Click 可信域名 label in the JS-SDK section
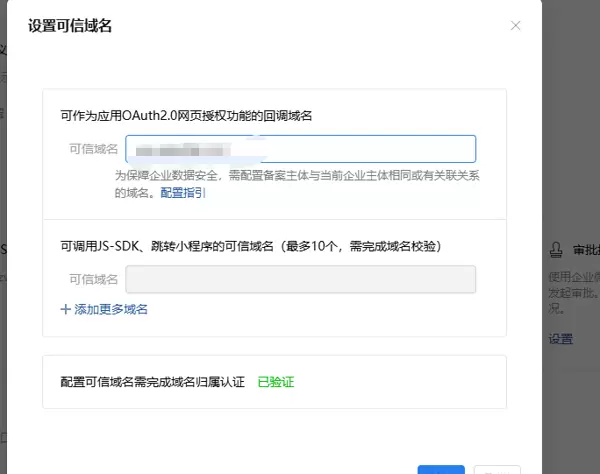 point(93,279)
